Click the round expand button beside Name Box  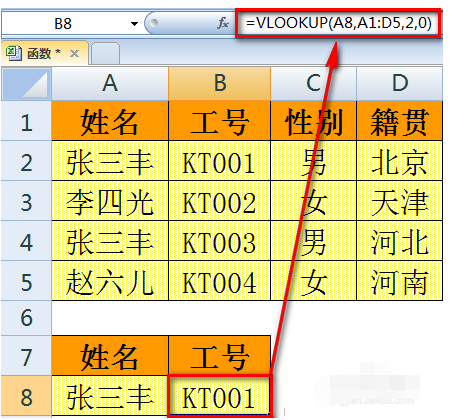coord(154,23)
